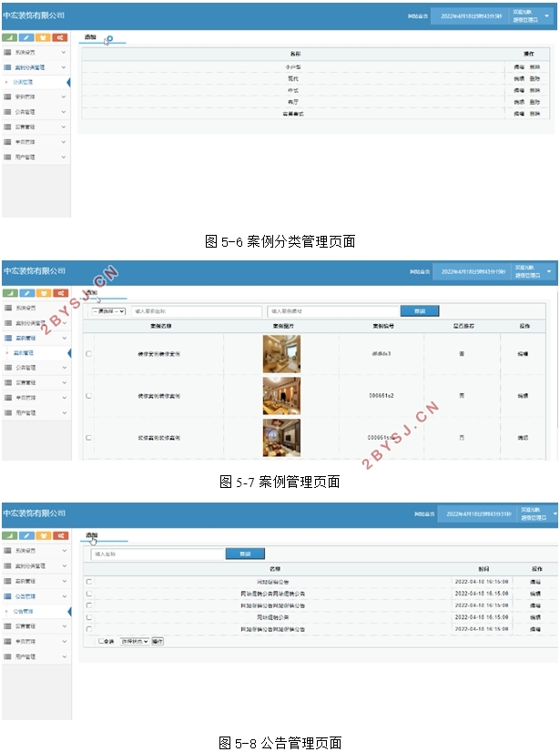Click the list icon beside 公告管理 in Figure 5-8
Screen dimensions: 560x752
[x=7, y=596]
